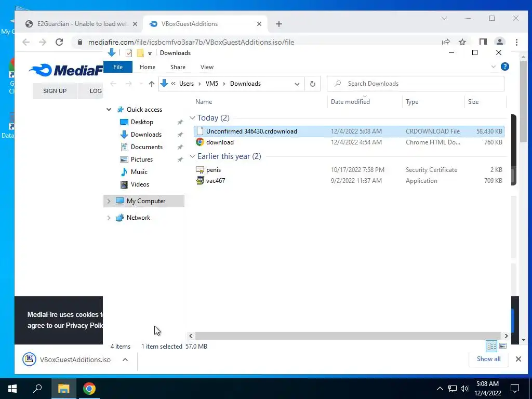
Task: Click VM5 in the address breadcrumb
Action: click(x=212, y=84)
